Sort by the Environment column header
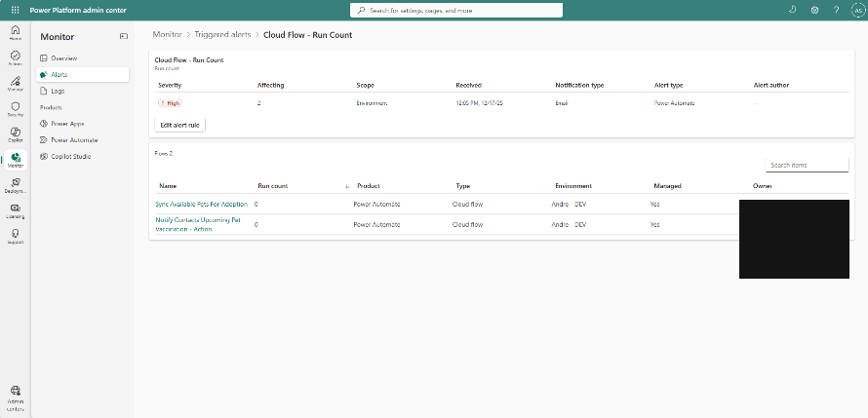The width and height of the screenshot is (868, 418). [x=573, y=186]
